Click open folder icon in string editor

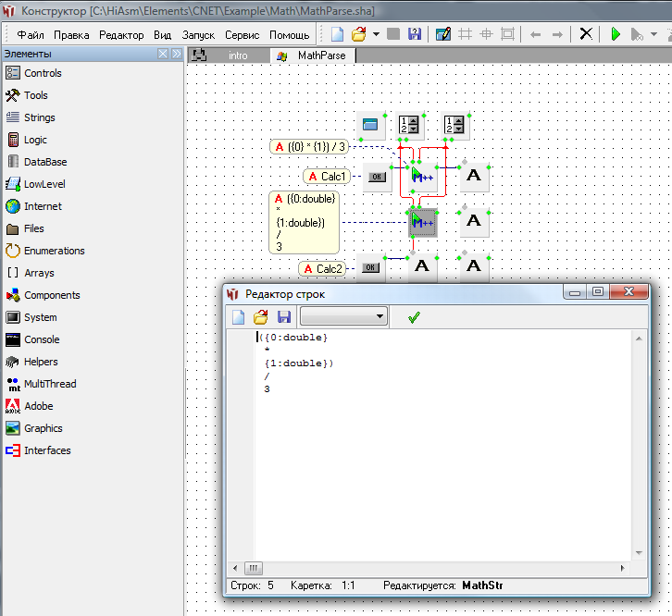[x=261, y=317]
